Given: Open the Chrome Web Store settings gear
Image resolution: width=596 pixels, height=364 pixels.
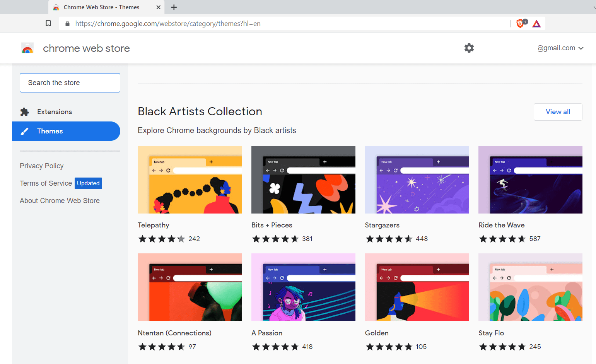Looking at the screenshot, I should pos(469,48).
